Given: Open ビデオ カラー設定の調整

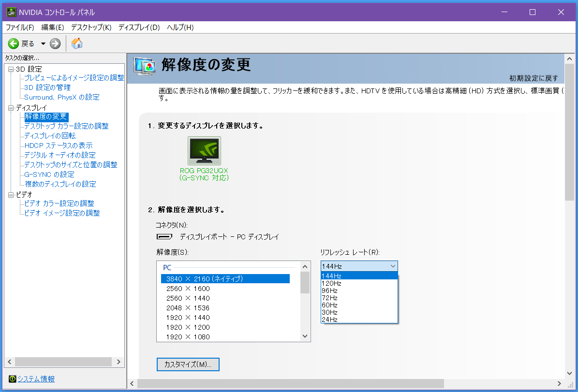Looking at the screenshot, I should click(59, 203).
